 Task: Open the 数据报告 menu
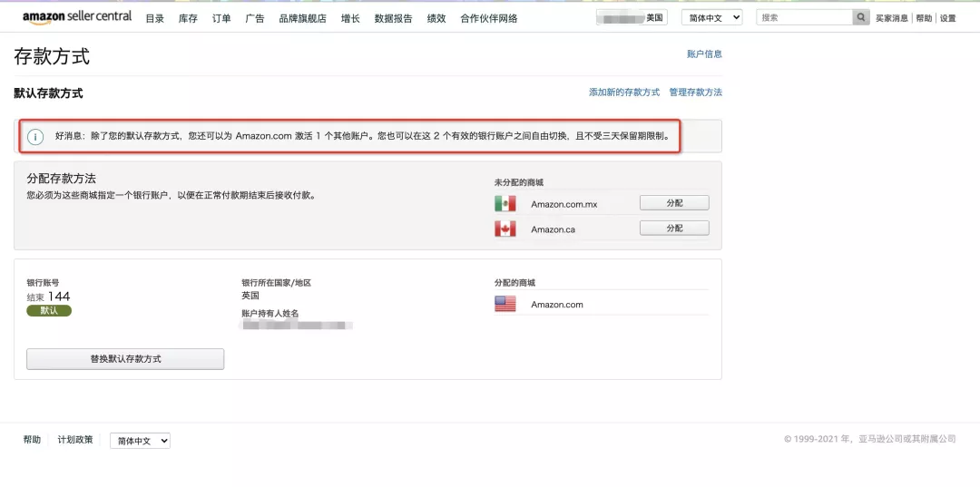393,18
